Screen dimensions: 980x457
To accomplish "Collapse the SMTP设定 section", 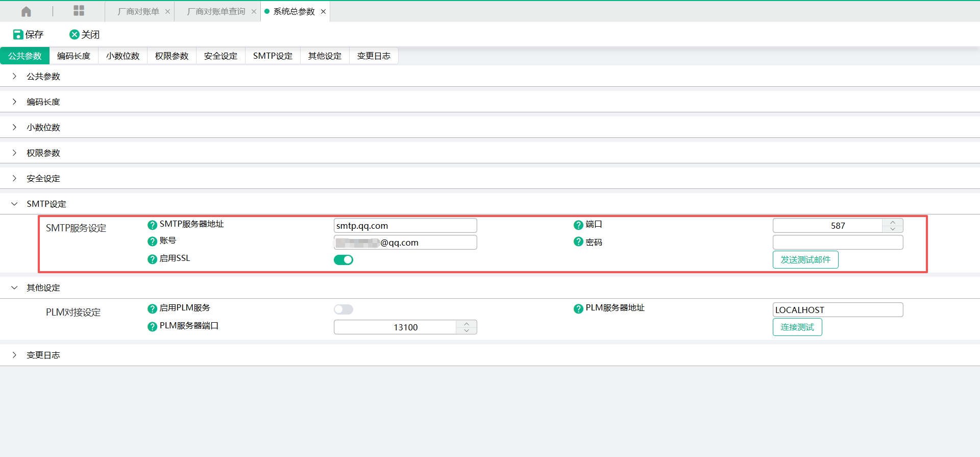I will pyautogui.click(x=14, y=204).
